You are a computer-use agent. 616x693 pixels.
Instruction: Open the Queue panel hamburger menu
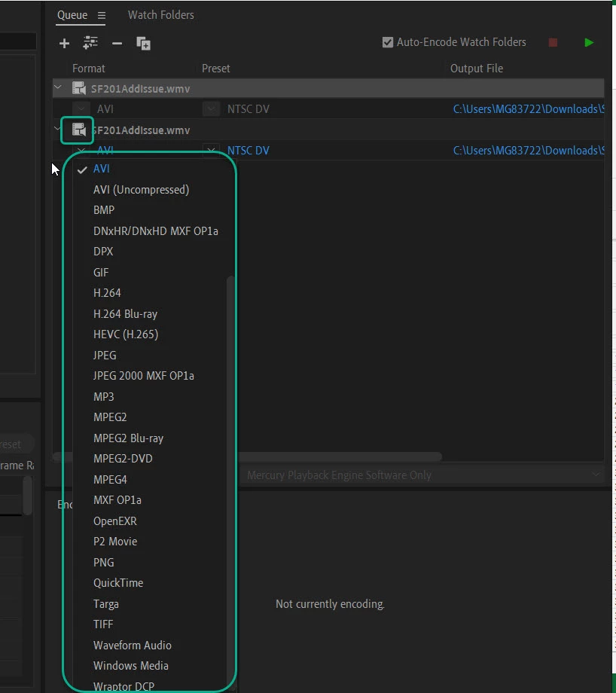tap(102, 16)
